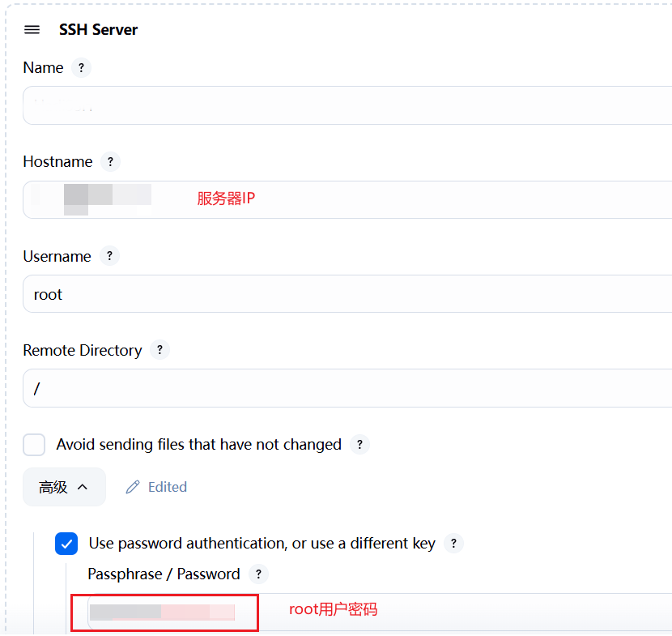The height and width of the screenshot is (636, 672).
Task: Show help for the Hostname field
Action: coord(110,162)
